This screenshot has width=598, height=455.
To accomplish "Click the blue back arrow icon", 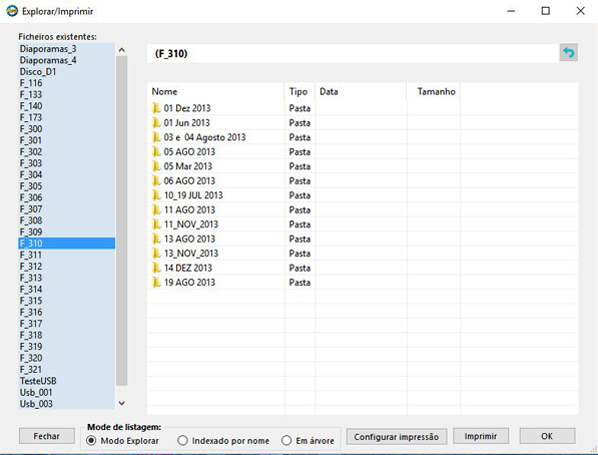I will pyautogui.click(x=569, y=53).
